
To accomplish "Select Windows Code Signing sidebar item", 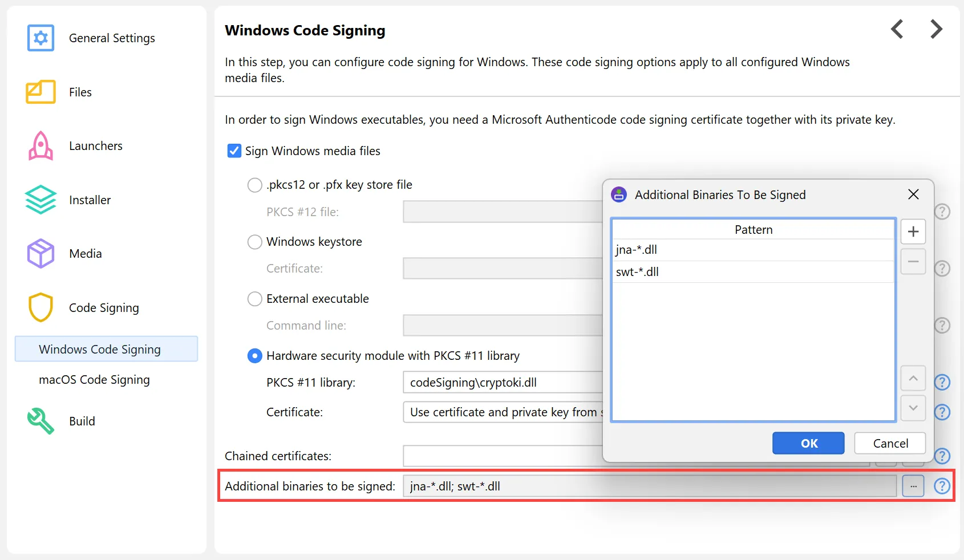I will coord(100,349).
